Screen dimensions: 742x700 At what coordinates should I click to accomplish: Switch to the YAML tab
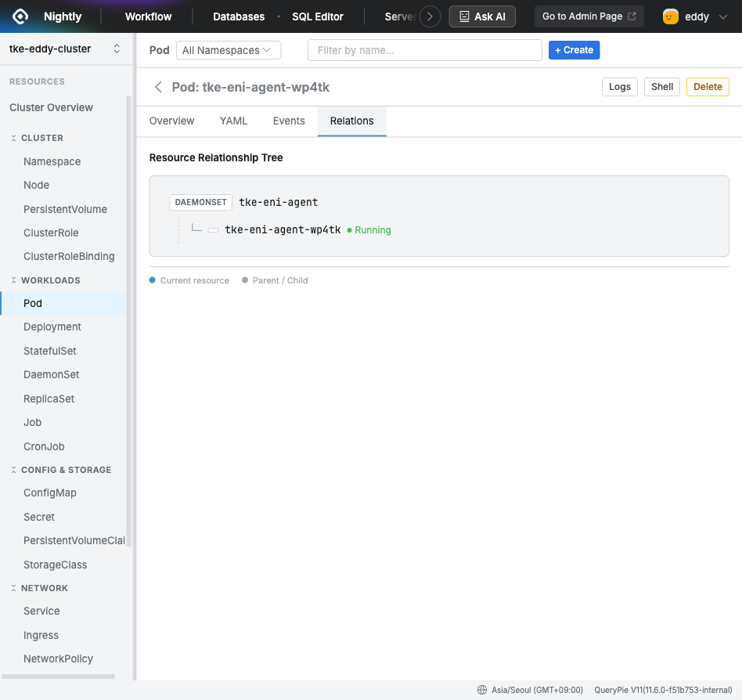click(233, 121)
